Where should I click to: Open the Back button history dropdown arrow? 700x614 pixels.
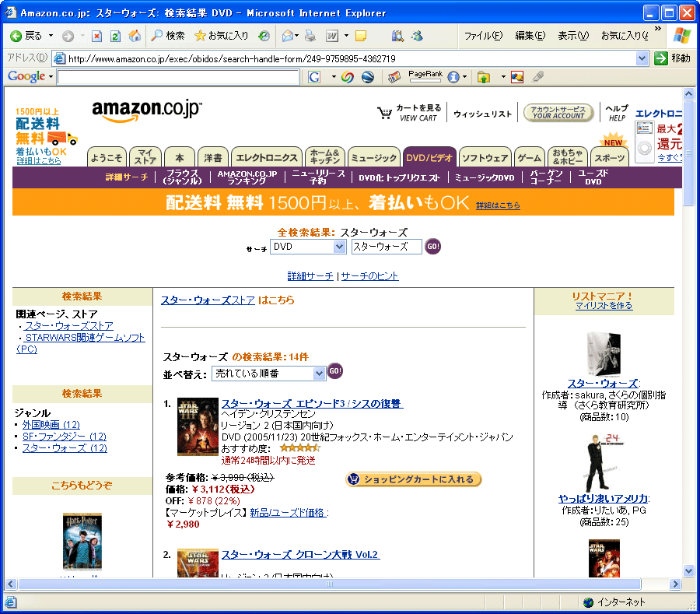coord(51,36)
